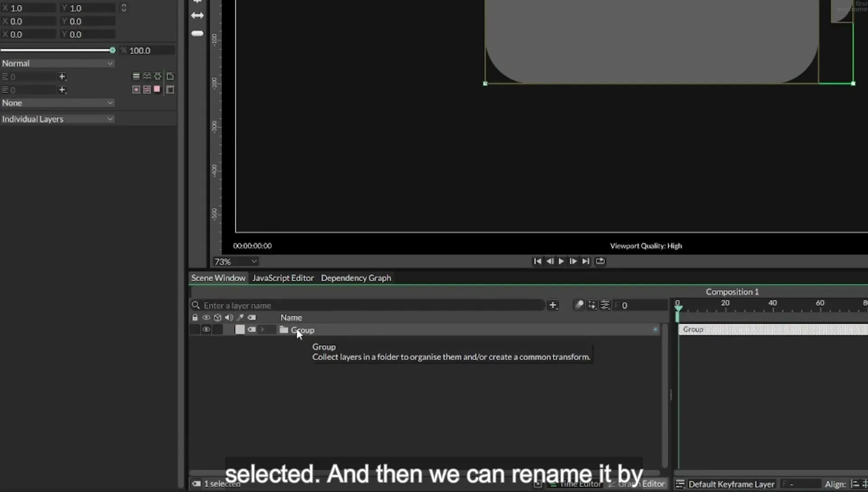Jump to first frame of the timeline
The height and width of the screenshot is (492, 868).
(537, 261)
